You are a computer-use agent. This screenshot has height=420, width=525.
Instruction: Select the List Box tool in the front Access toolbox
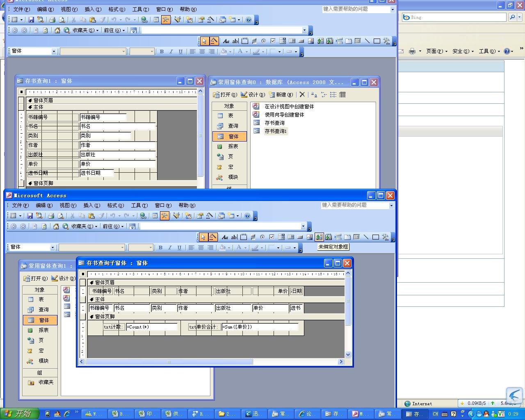[x=291, y=237]
